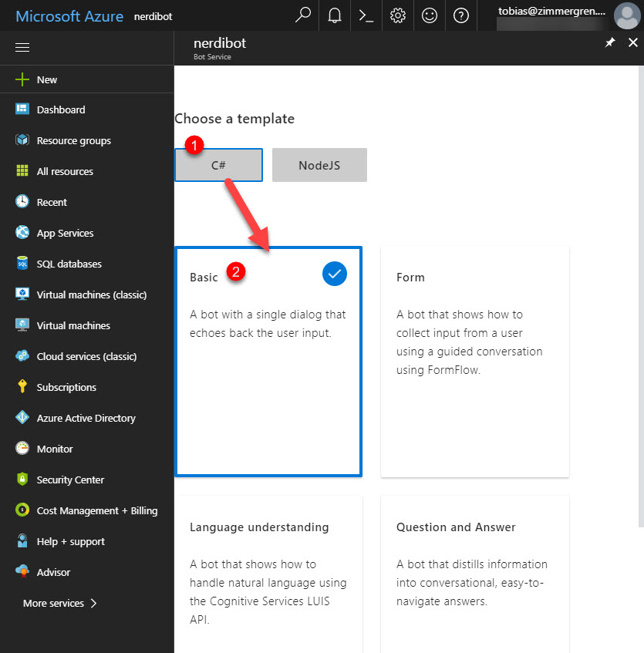
Task: Click the Microsoft Azure logo link
Action: tap(69, 16)
